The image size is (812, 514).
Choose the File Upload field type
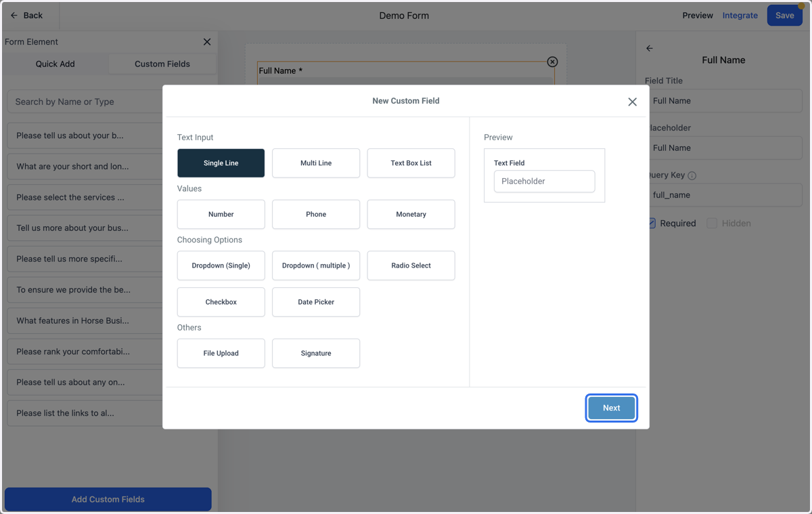(221, 354)
